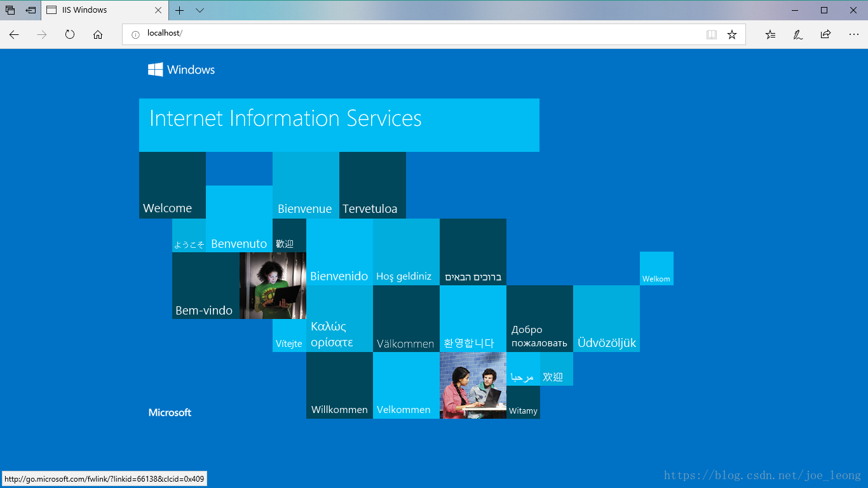Click the 欢迎 tile

point(557,369)
